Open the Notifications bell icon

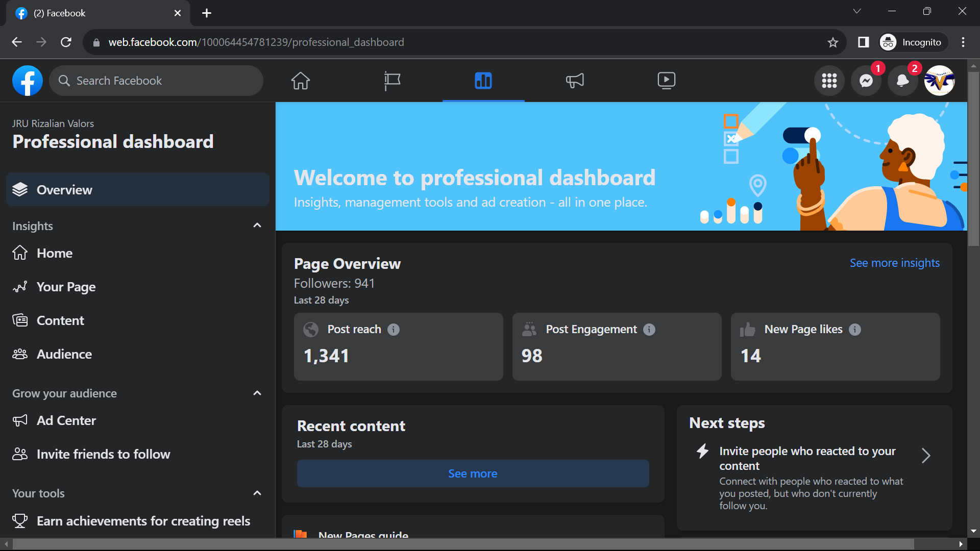point(903,81)
